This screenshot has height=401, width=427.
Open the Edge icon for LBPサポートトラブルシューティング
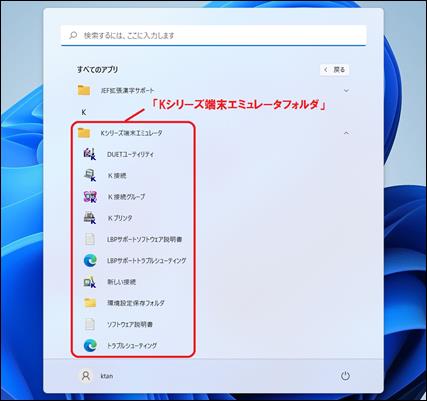[x=90, y=260]
